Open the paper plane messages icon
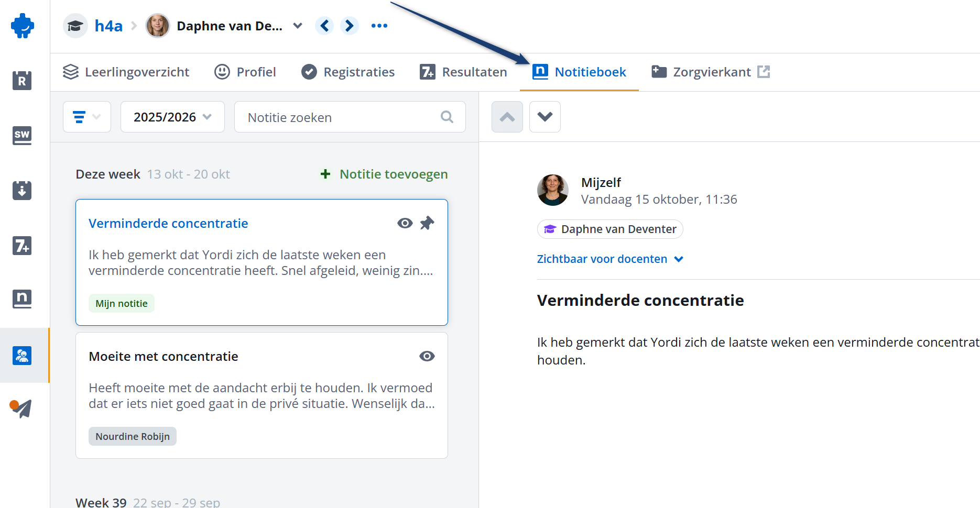The image size is (980, 508). tap(21, 408)
